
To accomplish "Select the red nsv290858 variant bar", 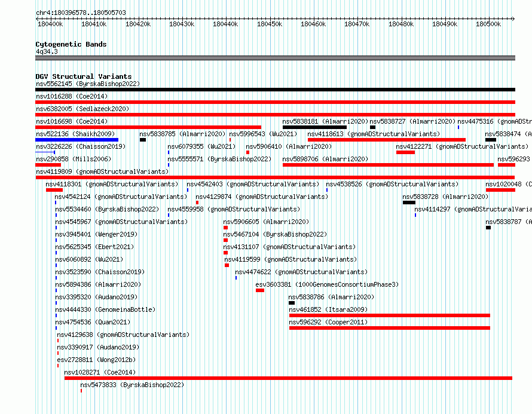I will [48, 165].
